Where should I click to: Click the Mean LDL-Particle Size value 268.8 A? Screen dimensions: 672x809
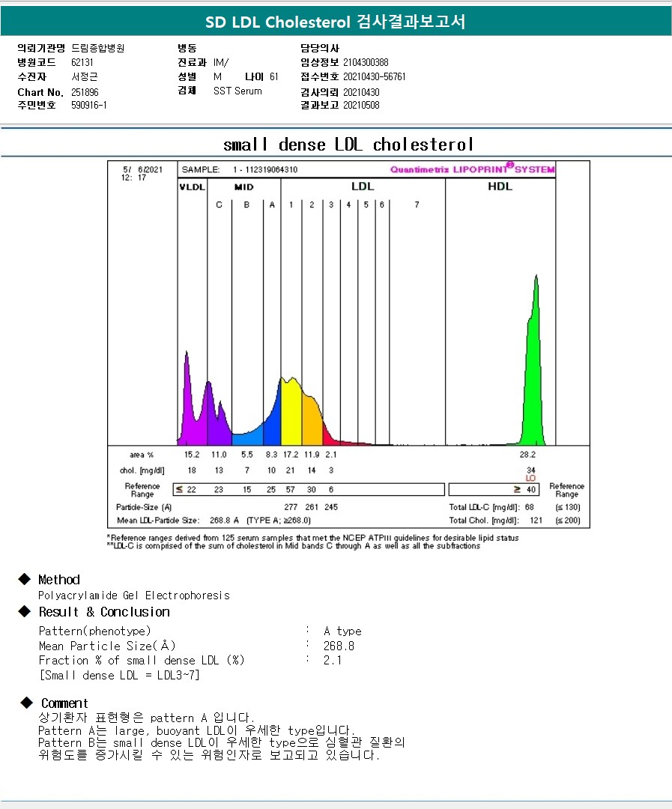pyautogui.click(x=224, y=521)
